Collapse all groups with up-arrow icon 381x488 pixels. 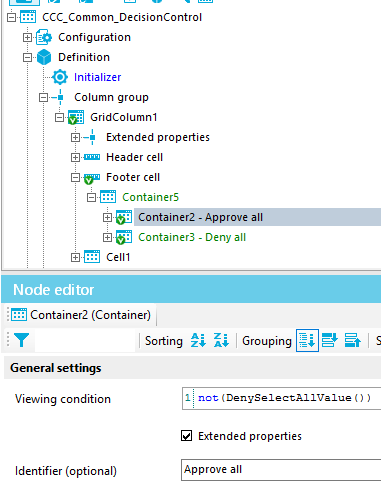pyautogui.click(x=353, y=340)
